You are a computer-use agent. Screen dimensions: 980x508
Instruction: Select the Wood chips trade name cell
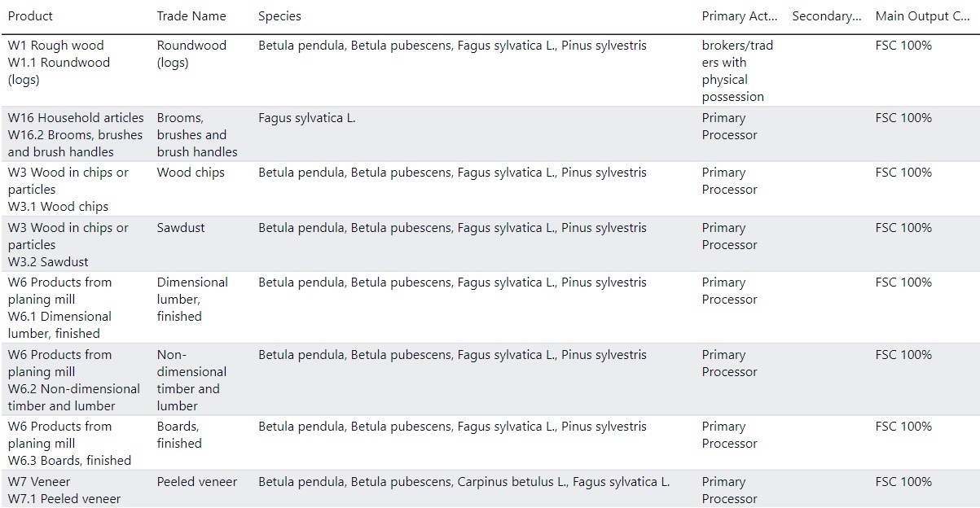pos(190,173)
